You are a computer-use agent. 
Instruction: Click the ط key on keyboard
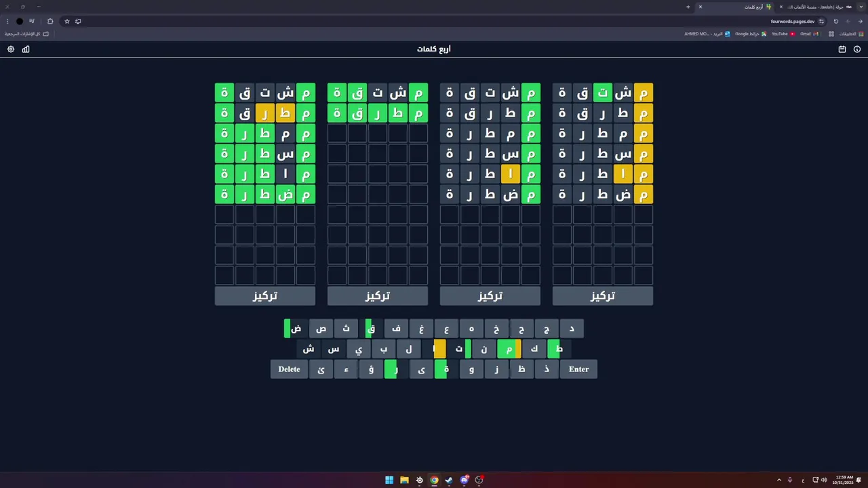pos(559,349)
